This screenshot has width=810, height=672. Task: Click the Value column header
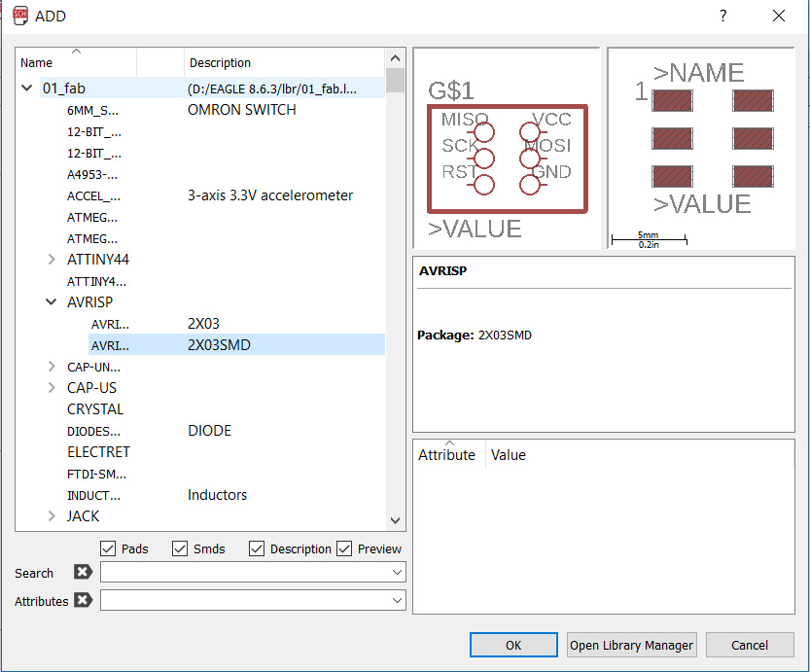pos(640,455)
